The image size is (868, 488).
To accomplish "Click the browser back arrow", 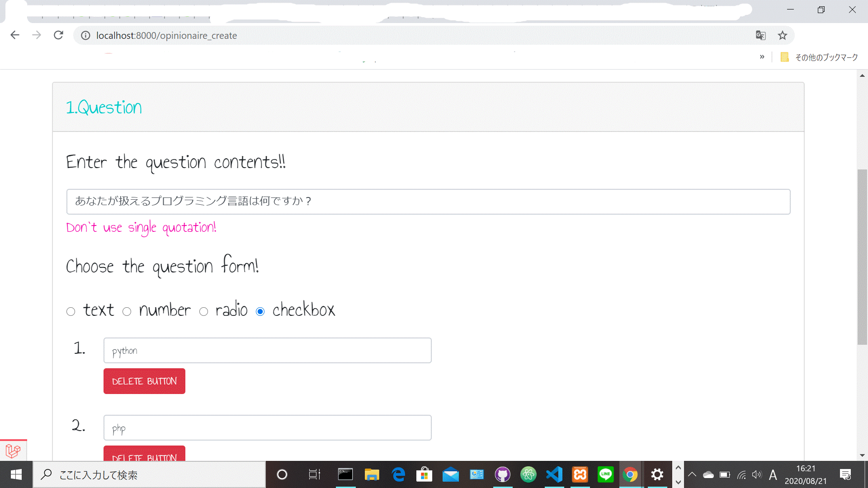I will coord(15,35).
